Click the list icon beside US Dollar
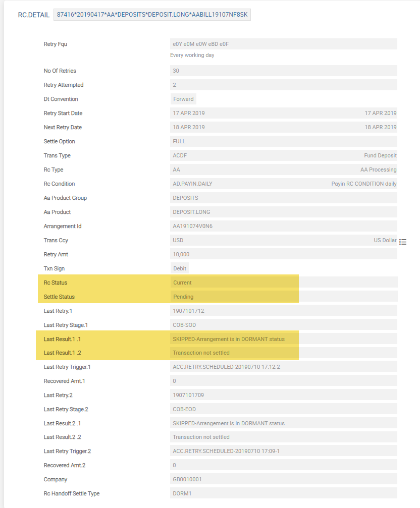The image size is (420, 508). 403,242
